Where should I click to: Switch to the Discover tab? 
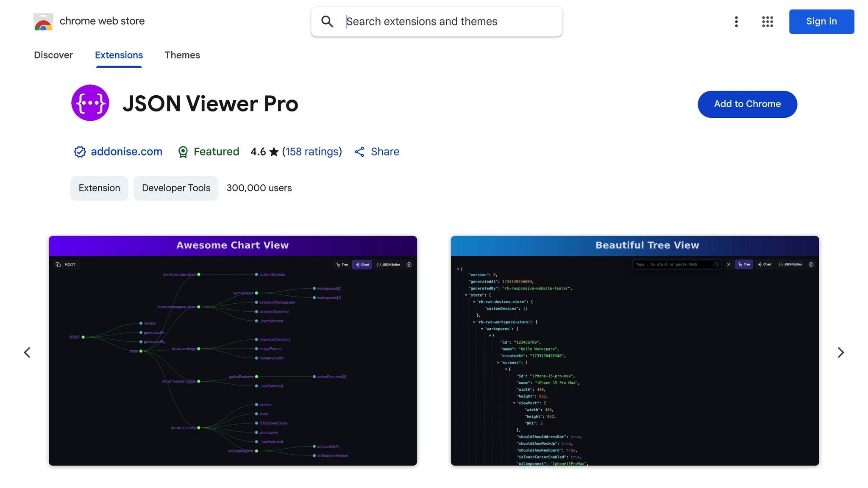(x=53, y=55)
